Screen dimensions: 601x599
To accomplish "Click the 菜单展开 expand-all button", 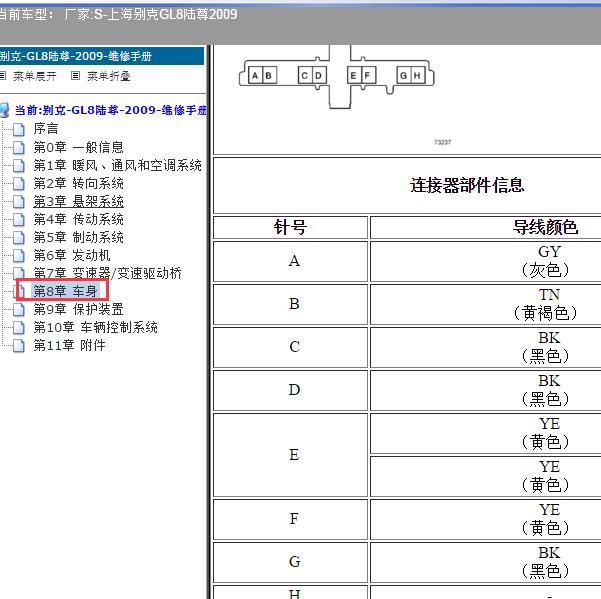I will pos(34,76).
